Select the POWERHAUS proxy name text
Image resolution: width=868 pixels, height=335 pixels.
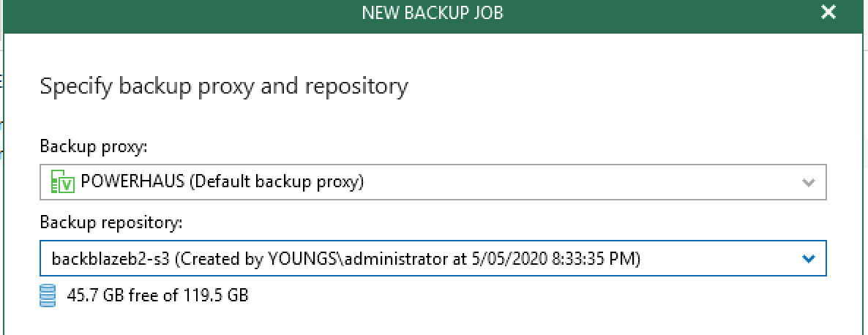point(132,181)
